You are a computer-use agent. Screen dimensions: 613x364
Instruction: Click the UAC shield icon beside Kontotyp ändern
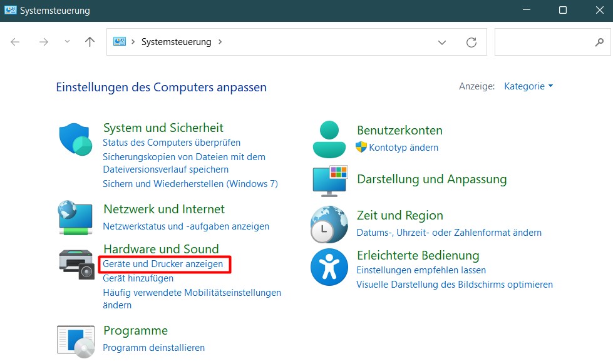361,147
